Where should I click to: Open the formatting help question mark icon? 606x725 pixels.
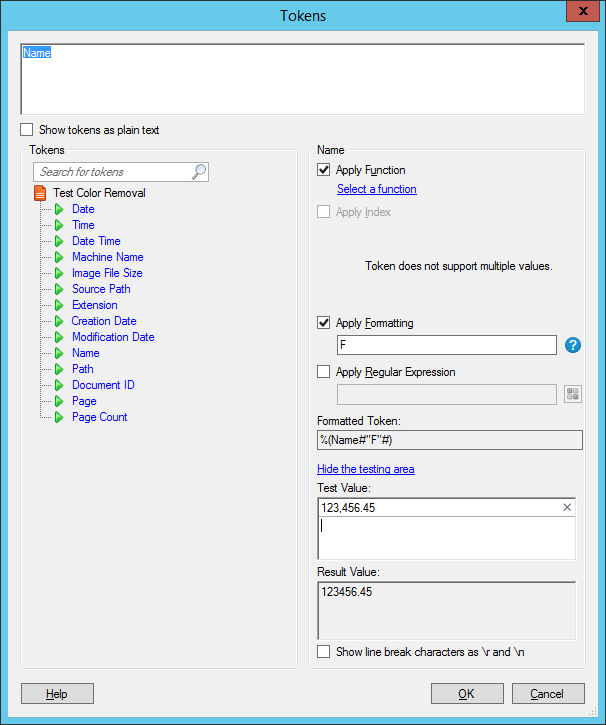[573, 345]
